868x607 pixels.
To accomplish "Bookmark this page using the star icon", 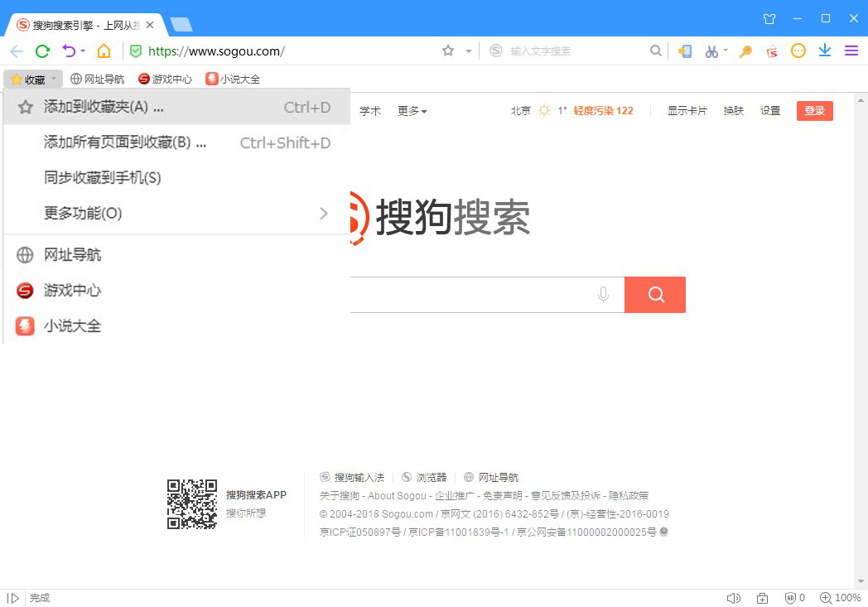I will 448,51.
